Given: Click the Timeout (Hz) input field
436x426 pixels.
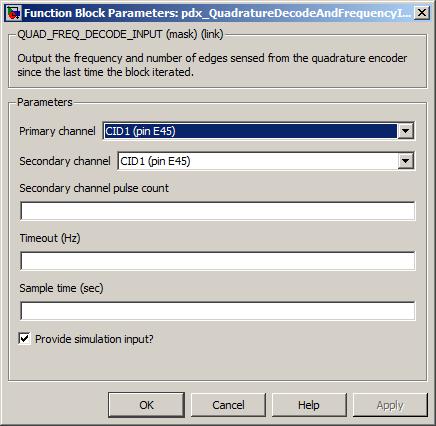Looking at the screenshot, I should click(x=218, y=261).
